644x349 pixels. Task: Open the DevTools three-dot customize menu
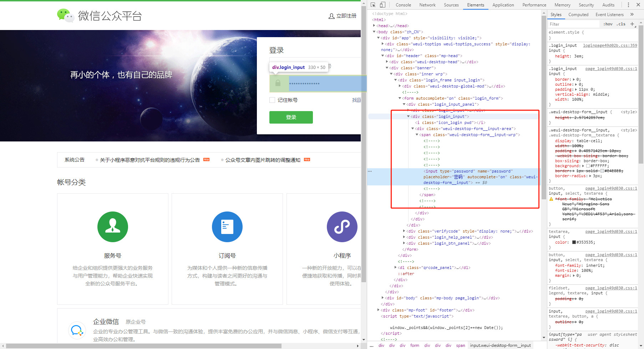point(628,5)
